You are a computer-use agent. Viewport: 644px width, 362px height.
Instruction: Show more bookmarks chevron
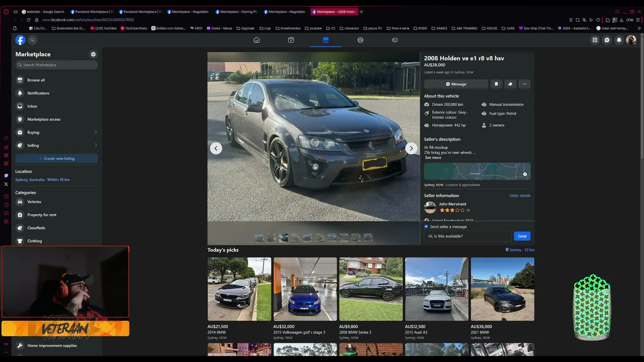(x=639, y=28)
